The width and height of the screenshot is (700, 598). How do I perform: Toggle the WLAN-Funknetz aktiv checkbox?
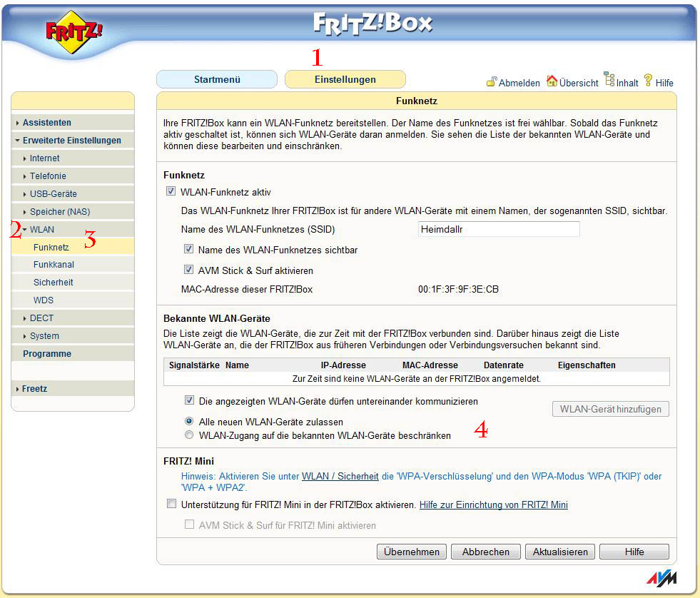click(x=171, y=192)
